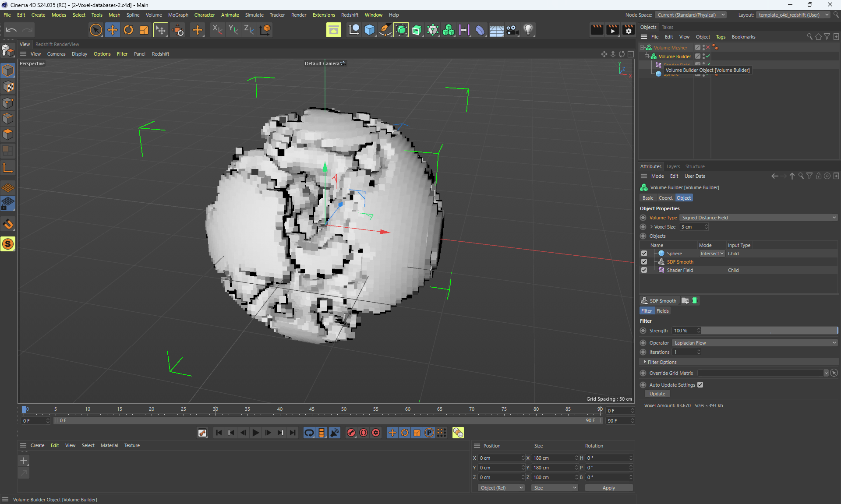Open Edit Render Settings clapperboard icon
This screenshot has height=504, width=841.
(628, 30)
